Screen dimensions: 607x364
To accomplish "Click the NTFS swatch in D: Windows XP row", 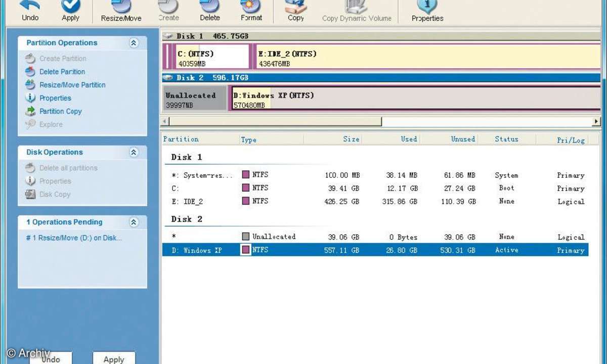I will click(x=245, y=249).
